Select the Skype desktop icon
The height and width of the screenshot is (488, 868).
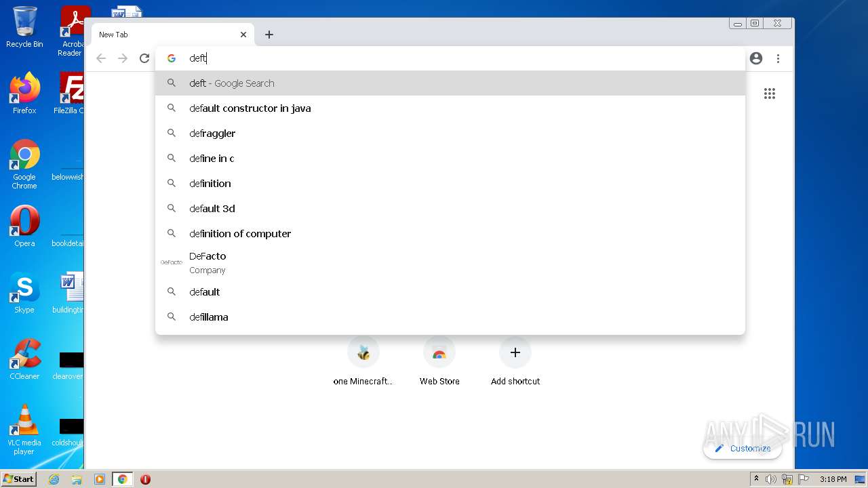coord(24,293)
